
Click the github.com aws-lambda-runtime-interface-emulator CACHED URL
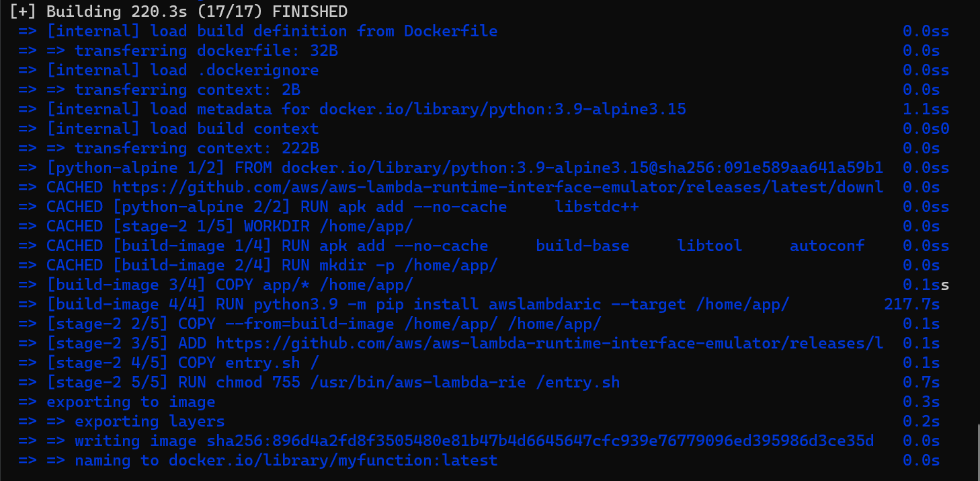pos(497,187)
